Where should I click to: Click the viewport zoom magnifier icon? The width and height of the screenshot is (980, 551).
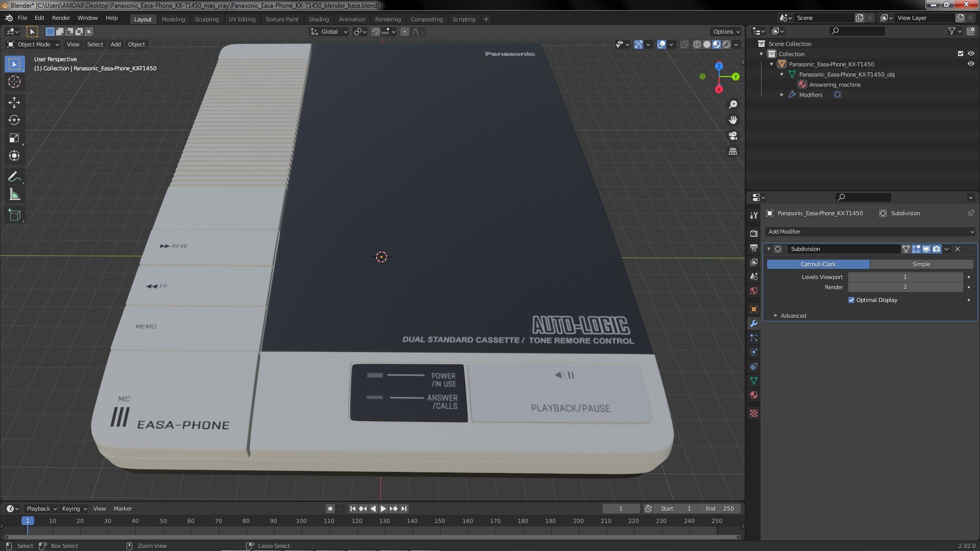(x=733, y=105)
